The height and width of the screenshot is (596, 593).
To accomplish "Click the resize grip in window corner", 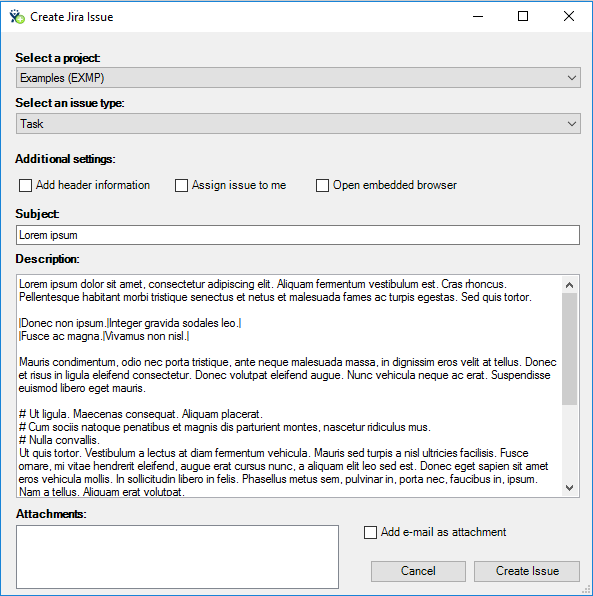I will tap(587, 590).
